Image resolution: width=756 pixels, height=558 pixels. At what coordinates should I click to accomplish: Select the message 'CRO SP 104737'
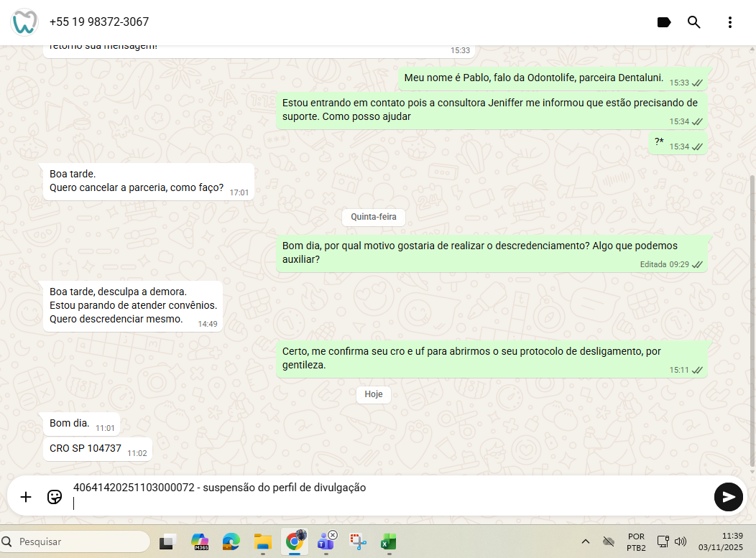(98, 449)
